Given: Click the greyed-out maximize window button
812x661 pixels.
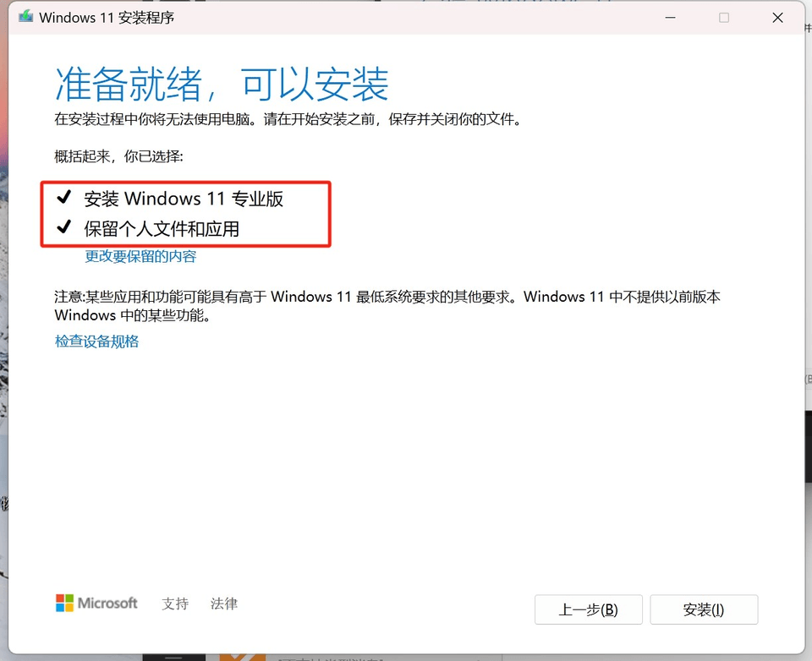Looking at the screenshot, I should point(724,17).
